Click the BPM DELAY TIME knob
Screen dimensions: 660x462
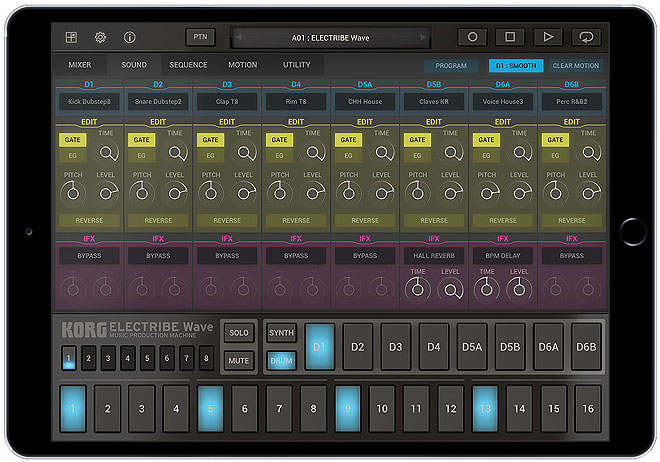486,290
